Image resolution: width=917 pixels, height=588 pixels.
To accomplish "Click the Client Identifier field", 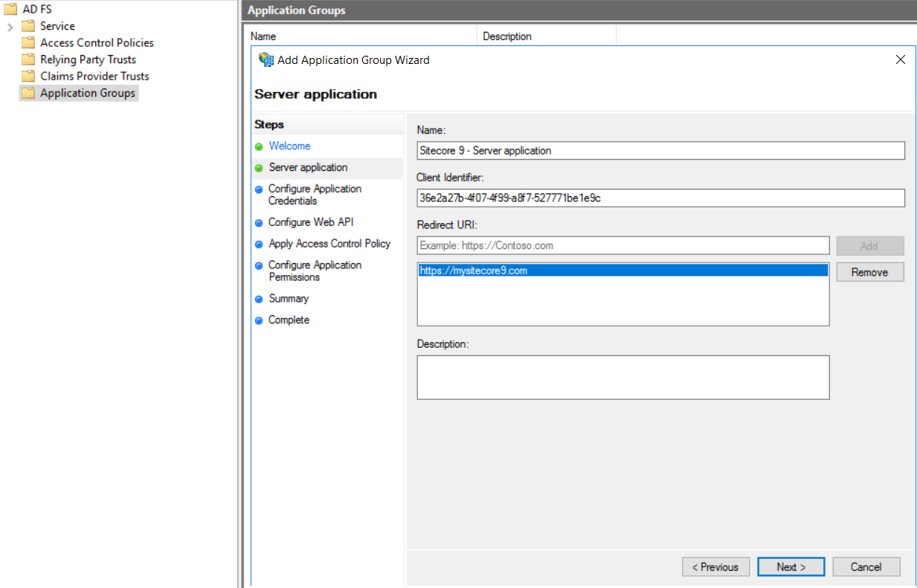I will [x=660, y=198].
